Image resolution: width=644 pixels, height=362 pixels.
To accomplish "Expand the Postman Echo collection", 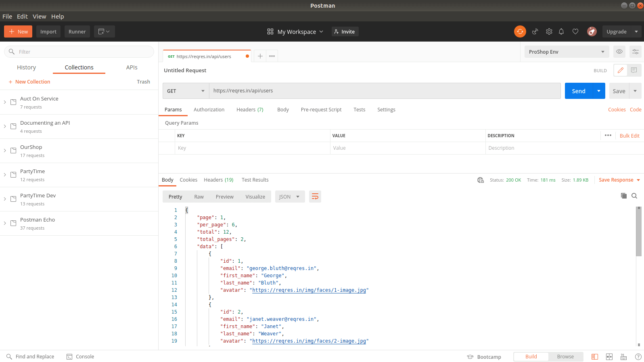I will (x=5, y=223).
